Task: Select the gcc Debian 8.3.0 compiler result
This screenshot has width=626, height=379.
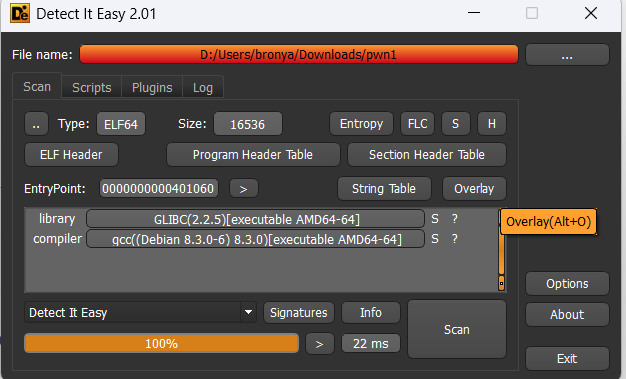Action: click(256, 239)
